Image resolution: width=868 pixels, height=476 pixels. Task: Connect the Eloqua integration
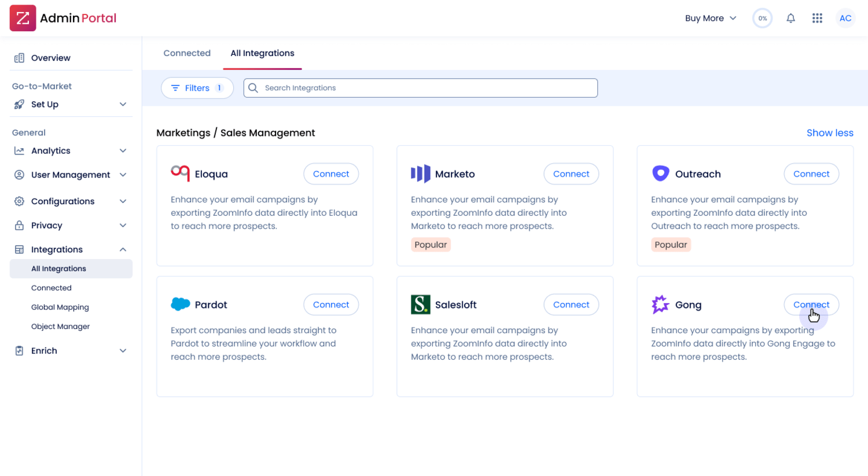[331, 174]
